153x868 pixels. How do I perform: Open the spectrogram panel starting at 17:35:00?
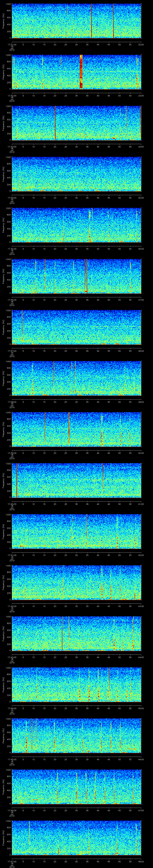click(x=76, y=225)
